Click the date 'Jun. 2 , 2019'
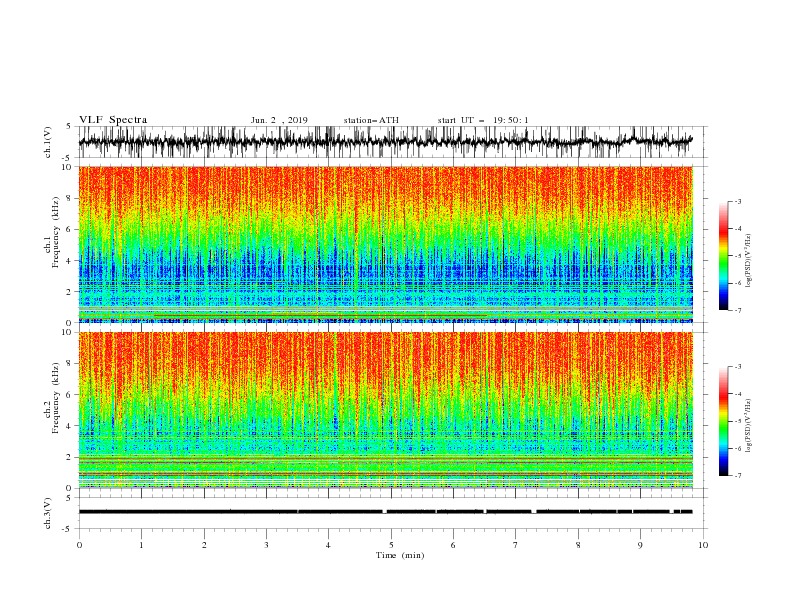The image size is (792, 612). tap(279, 120)
